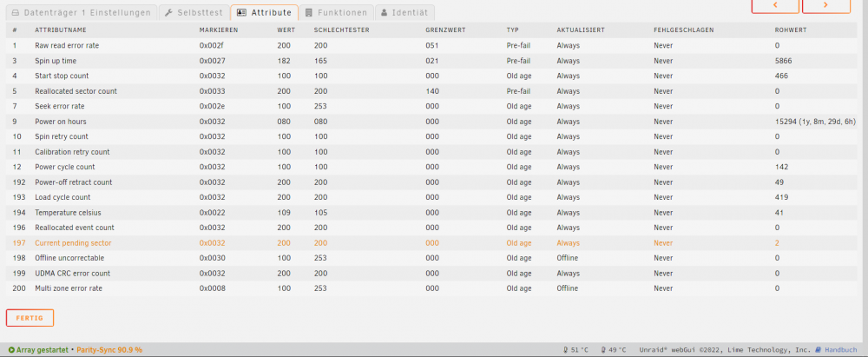Click the Array gestartet status icon
868x357 pixels.
pos(11,350)
